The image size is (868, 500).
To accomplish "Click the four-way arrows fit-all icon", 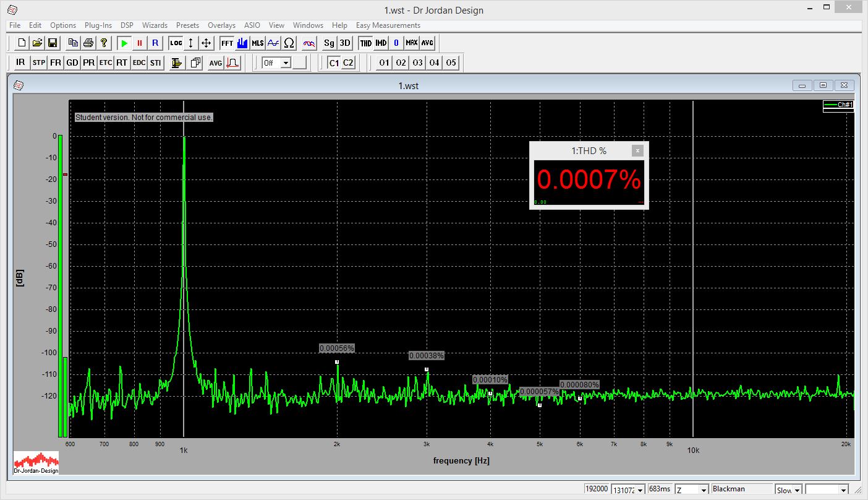I will [x=206, y=43].
